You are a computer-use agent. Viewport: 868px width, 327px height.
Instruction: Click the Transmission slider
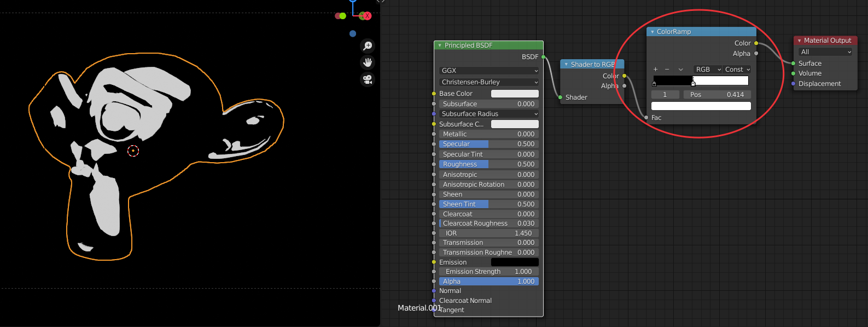coord(489,243)
